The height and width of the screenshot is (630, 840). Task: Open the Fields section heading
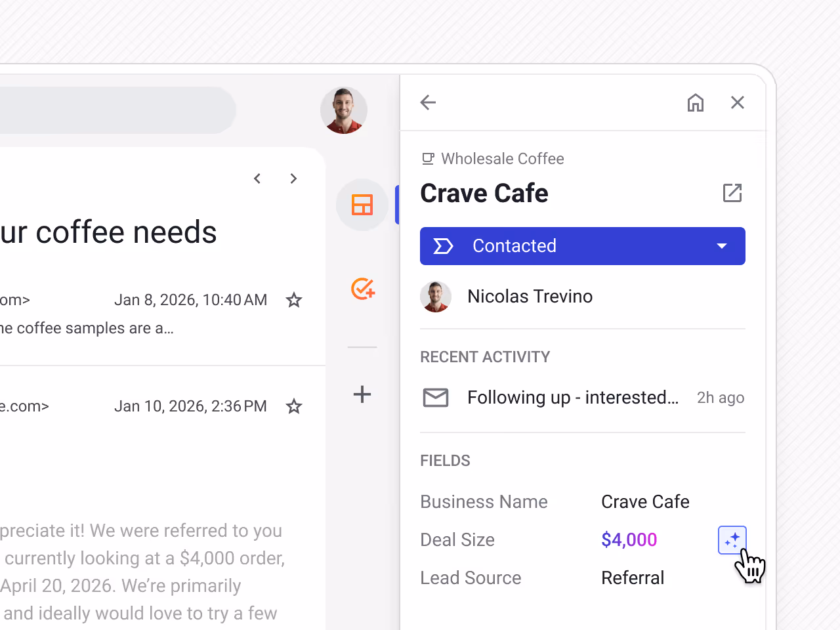coord(445,461)
